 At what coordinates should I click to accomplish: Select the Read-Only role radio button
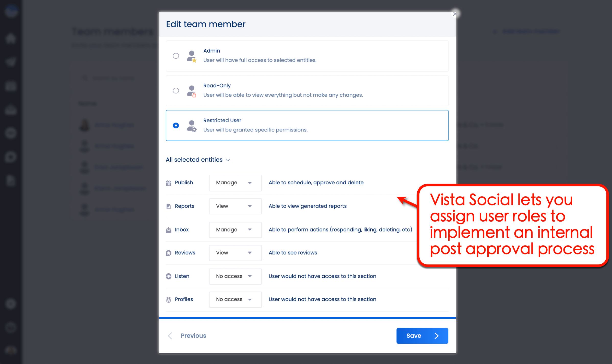176,91
